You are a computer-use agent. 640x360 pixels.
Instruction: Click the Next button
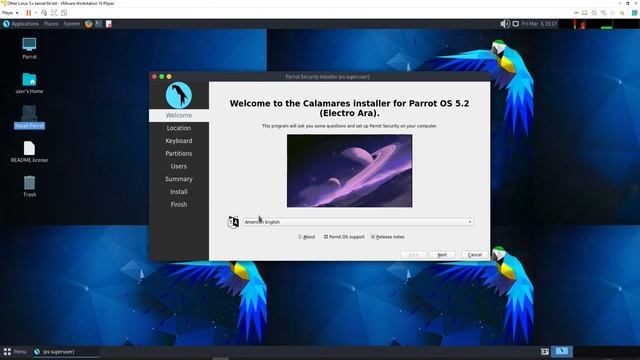click(x=442, y=255)
